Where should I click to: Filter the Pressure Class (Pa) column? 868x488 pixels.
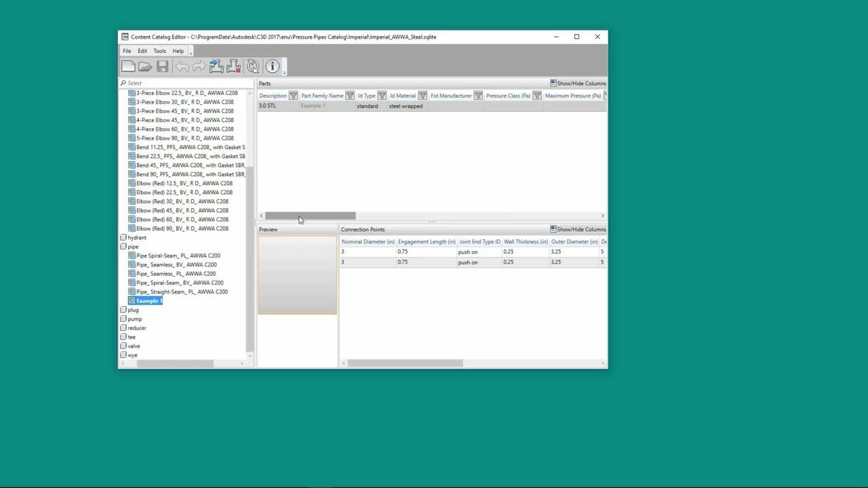[x=536, y=96]
